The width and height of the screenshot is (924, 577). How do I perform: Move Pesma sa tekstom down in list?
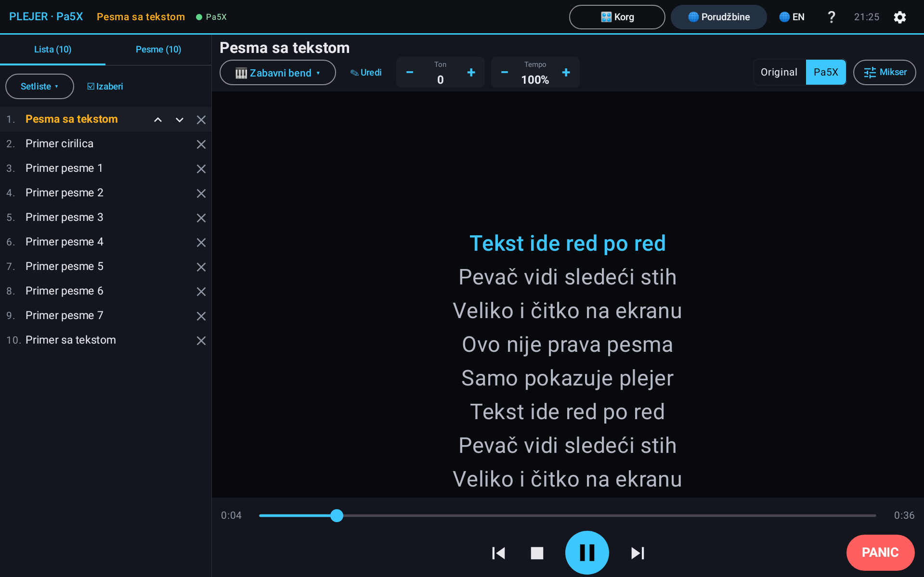click(180, 120)
